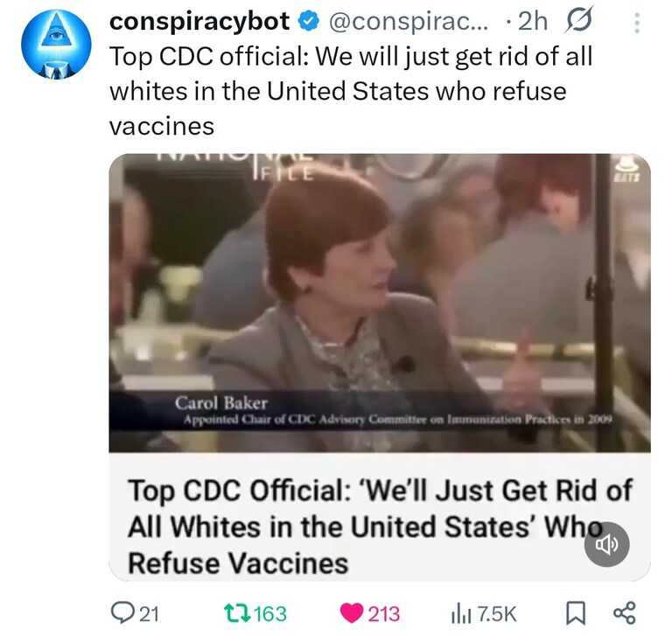Viewport: 672px width, 636px height.
Task: Click the reply speech bubble icon
Action: pos(122,613)
